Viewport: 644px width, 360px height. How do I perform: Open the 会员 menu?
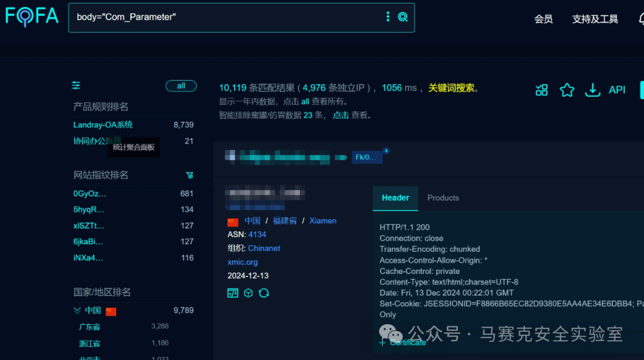click(543, 19)
